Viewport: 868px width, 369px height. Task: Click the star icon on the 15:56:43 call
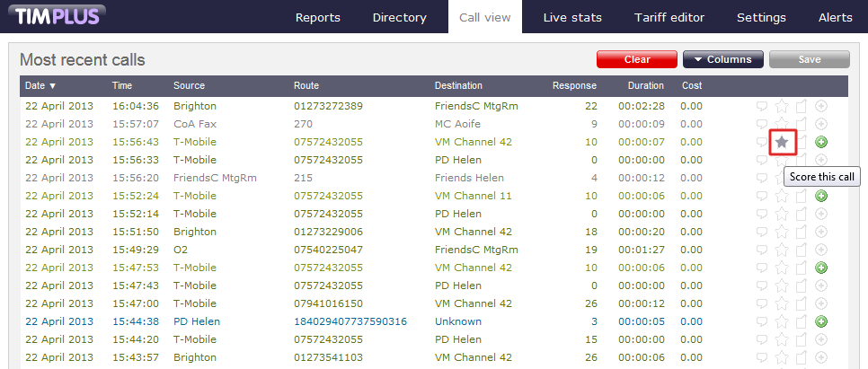[782, 142]
